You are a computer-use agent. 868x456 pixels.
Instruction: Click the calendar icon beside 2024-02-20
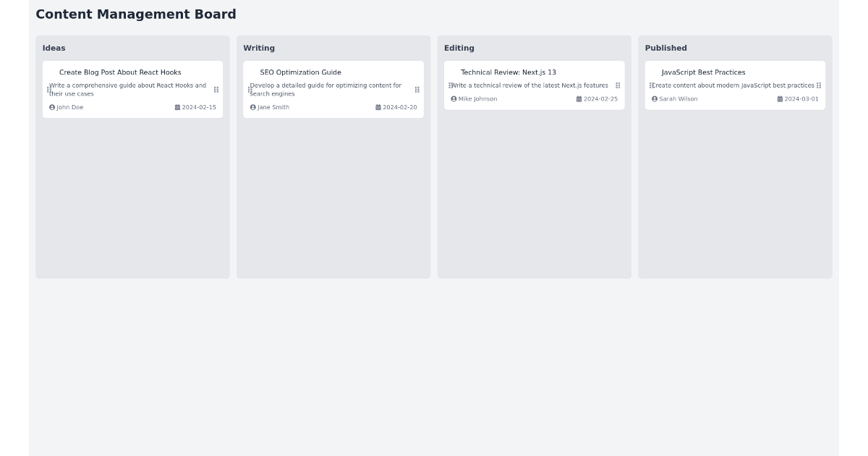click(378, 107)
